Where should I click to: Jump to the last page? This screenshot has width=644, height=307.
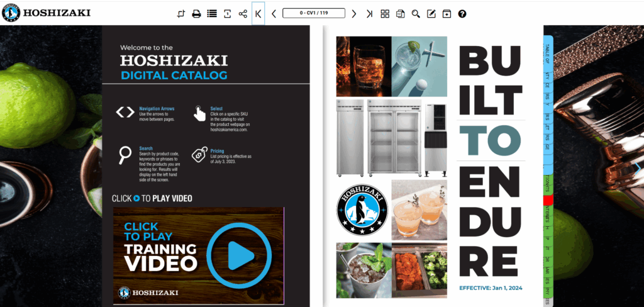tap(369, 14)
